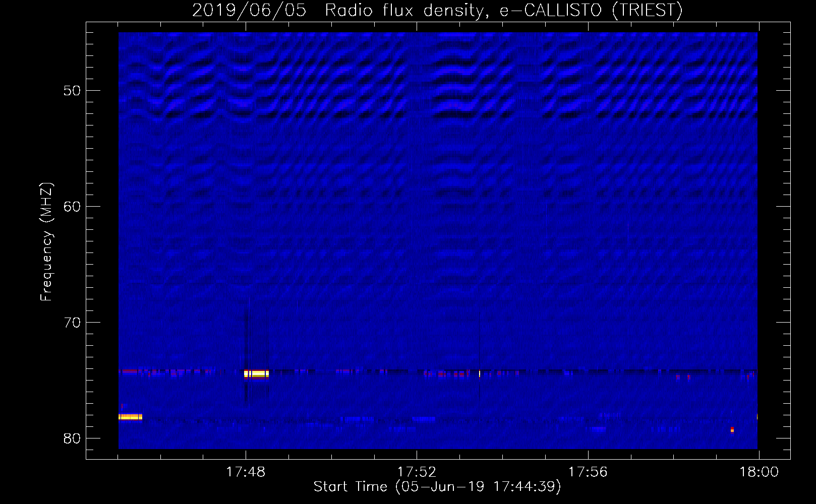Click the 60 frequency tick label
The width and height of the screenshot is (816, 504).
72,207
